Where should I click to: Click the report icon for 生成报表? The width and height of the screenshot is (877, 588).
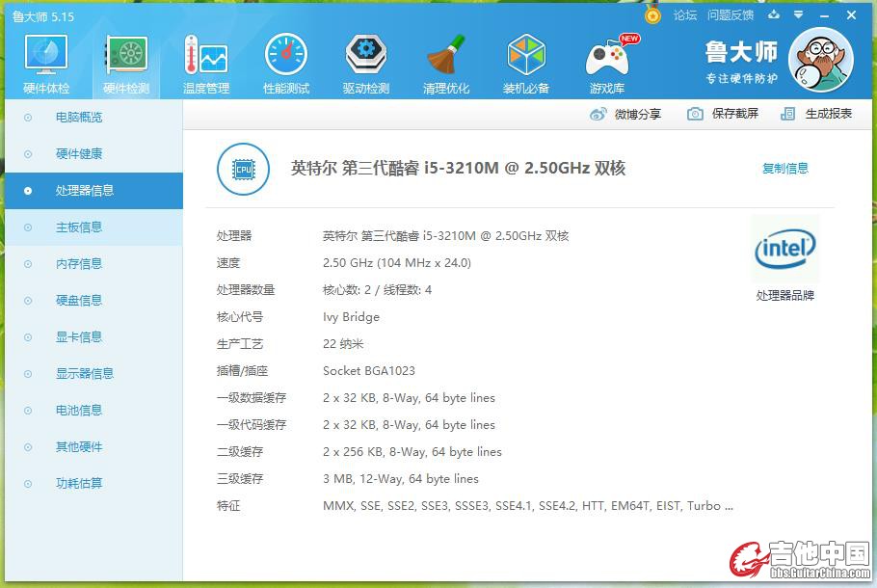point(787,114)
